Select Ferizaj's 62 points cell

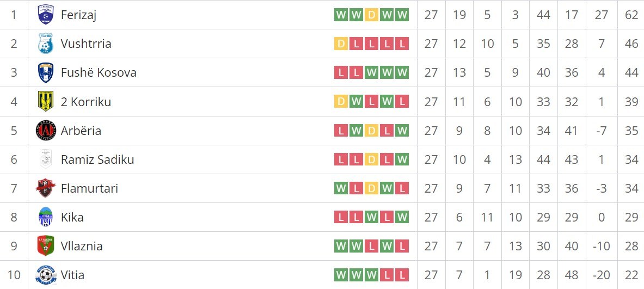631,15
